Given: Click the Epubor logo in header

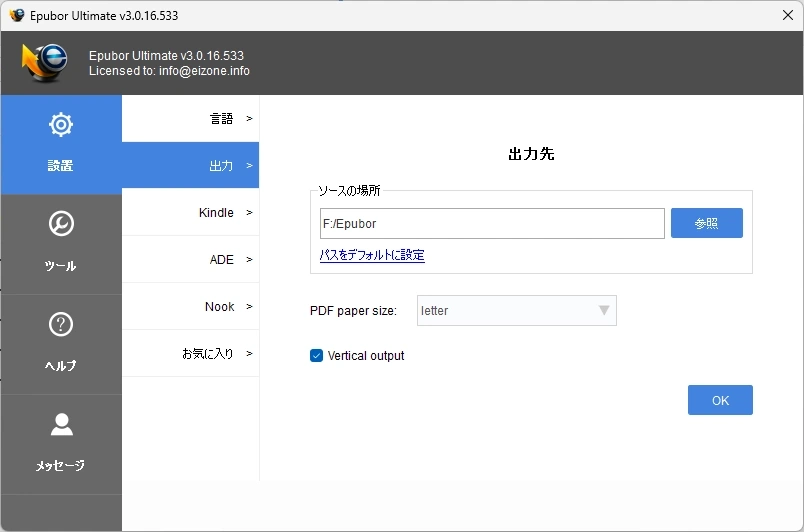Looking at the screenshot, I should (x=44, y=63).
